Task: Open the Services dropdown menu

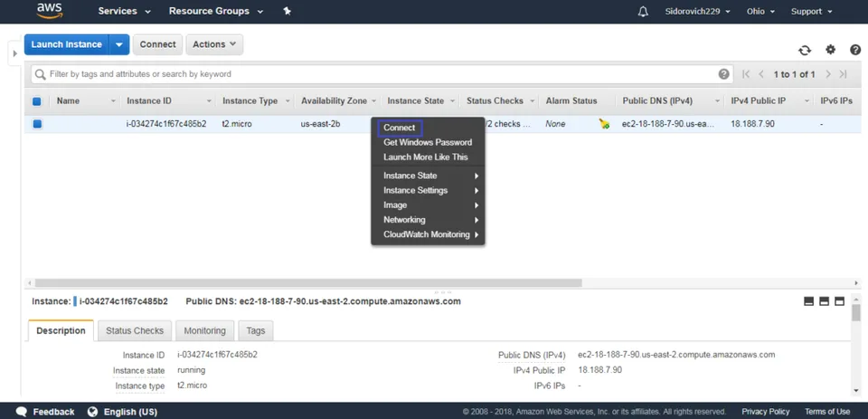Action: (124, 11)
